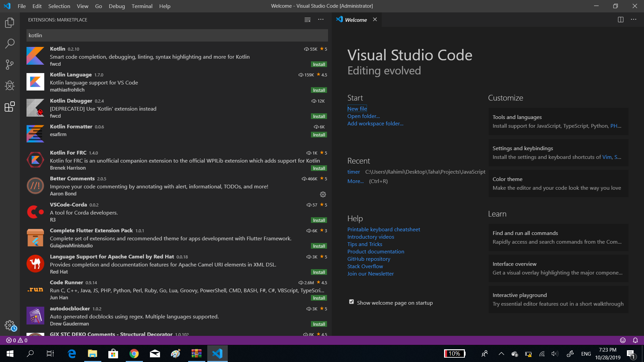644x362 pixels.
Task: Open the Terminal menu
Action: (x=142, y=6)
